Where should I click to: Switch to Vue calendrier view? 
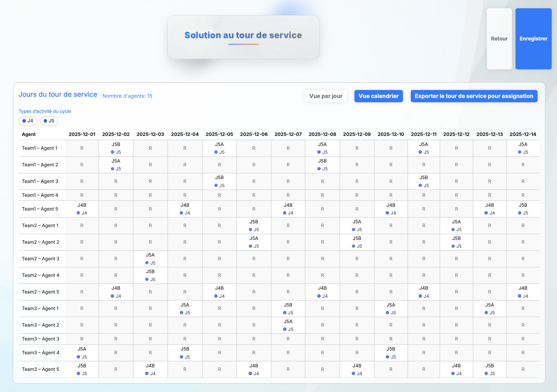coord(378,96)
